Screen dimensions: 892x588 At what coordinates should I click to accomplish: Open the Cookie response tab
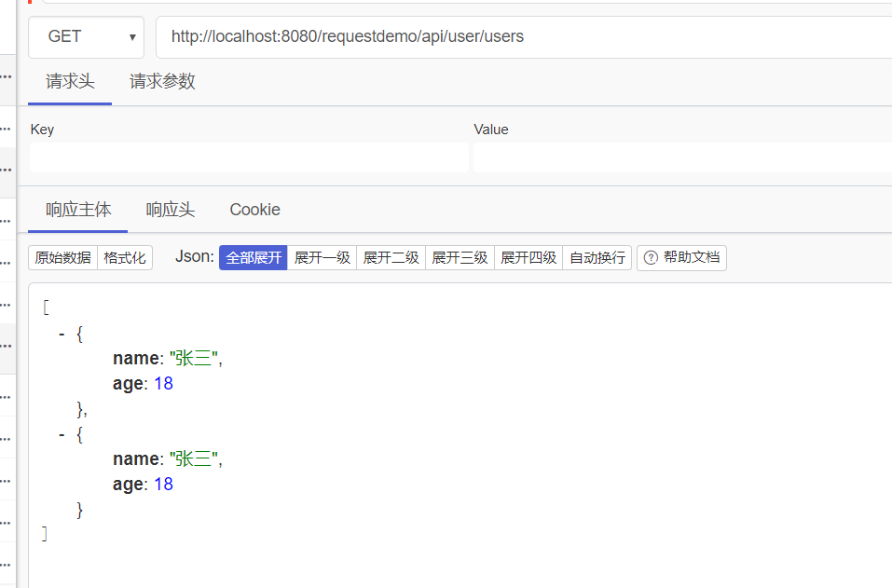[x=254, y=210]
